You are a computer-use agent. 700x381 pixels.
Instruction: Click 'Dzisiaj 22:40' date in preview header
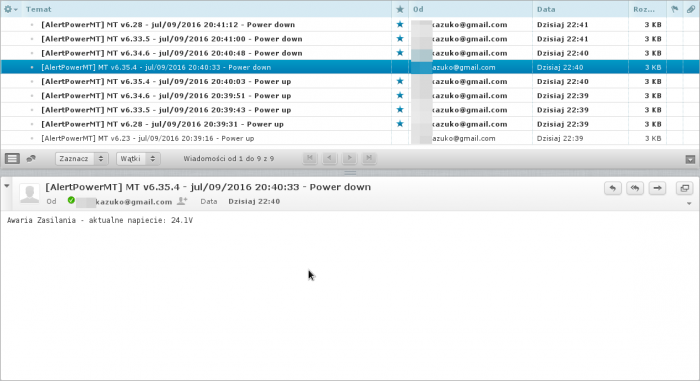click(254, 201)
